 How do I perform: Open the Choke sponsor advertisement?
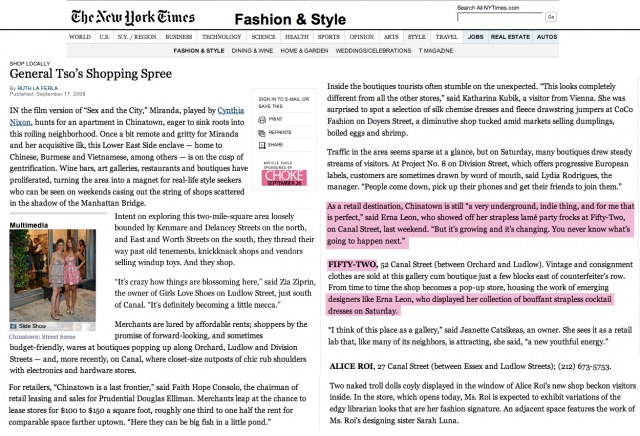point(284,177)
